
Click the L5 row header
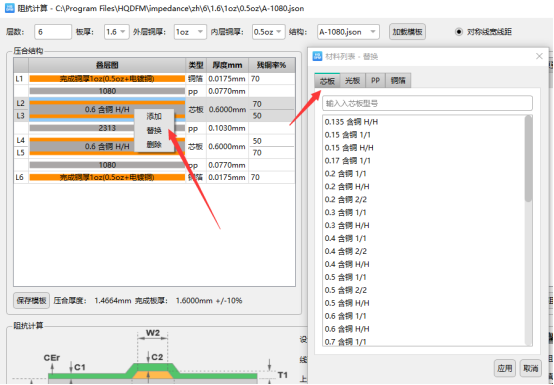coord(21,153)
